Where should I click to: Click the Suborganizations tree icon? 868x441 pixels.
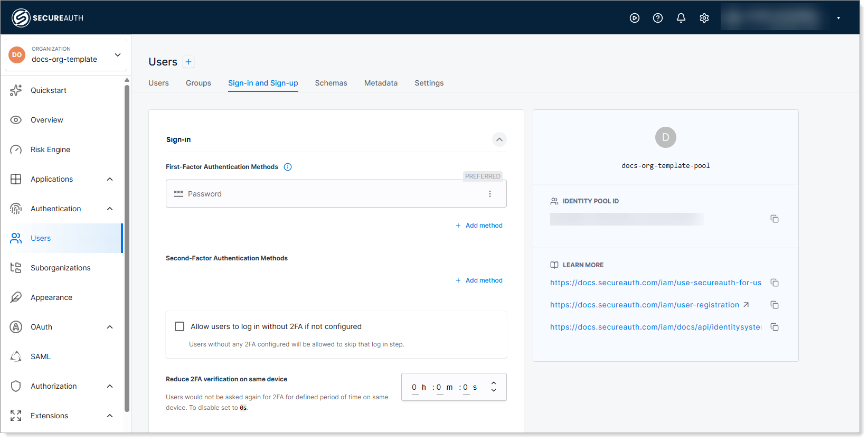coord(16,268)
